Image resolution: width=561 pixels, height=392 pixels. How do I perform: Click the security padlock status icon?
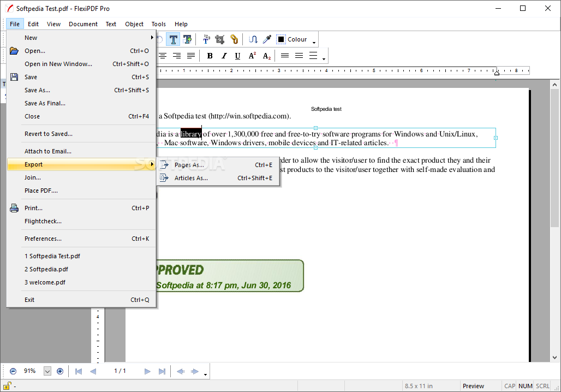coord(7,386)
